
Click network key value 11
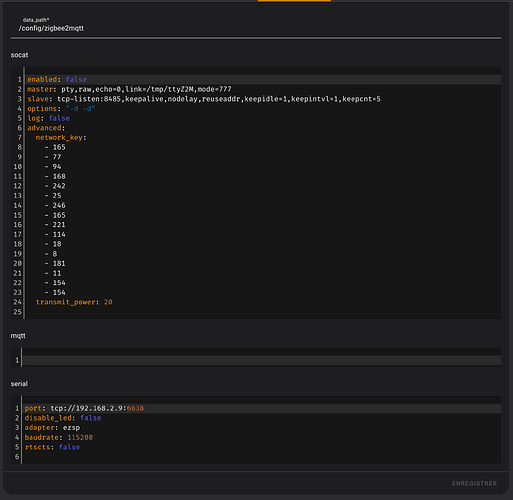[57, 273]
